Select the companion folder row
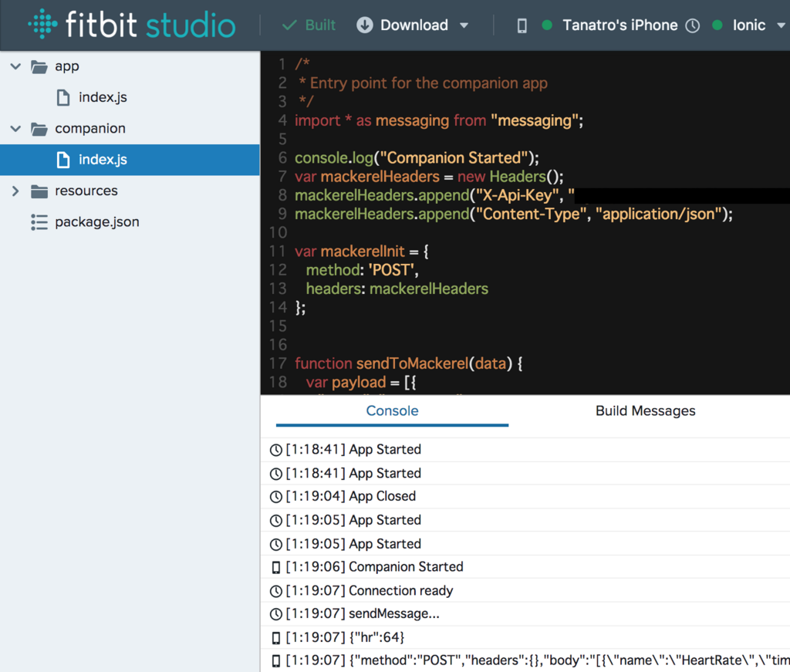The image size is (790, 672). [130, 128]
